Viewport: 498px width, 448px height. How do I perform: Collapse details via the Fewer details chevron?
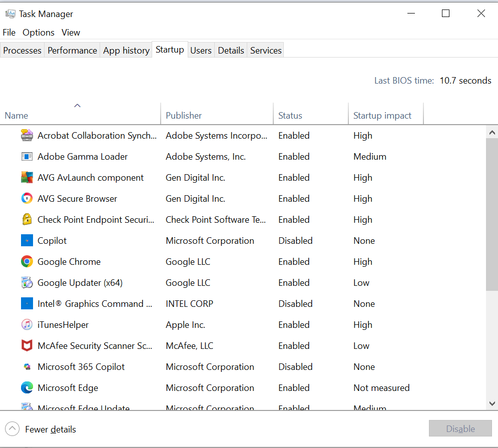(11, 429)
